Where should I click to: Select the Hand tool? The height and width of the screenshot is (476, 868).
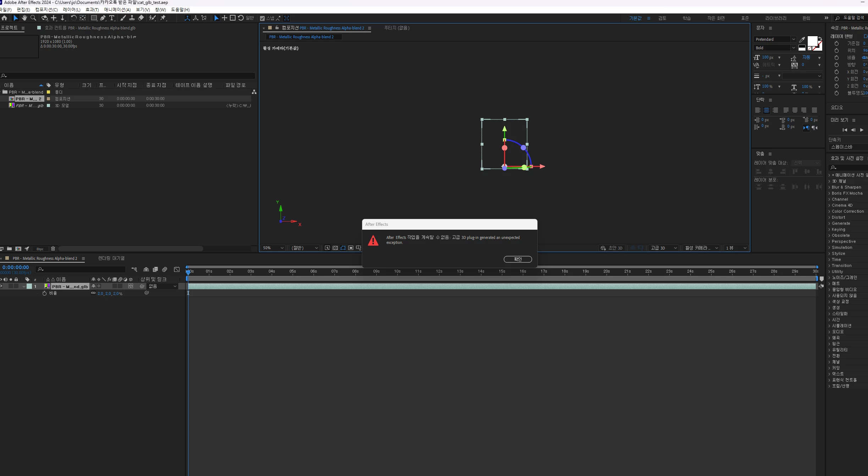24,18
